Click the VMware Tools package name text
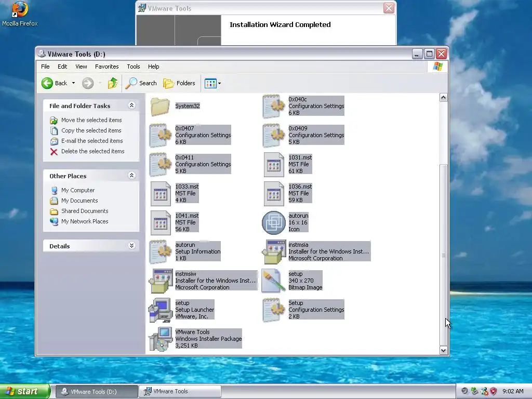Image resolution: width=532 pixels, height=399 pixels. tap(192, 332)
